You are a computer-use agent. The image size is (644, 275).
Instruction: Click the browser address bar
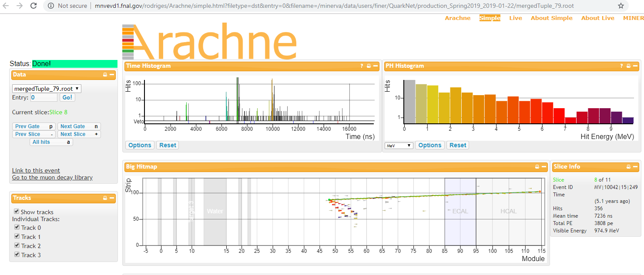click(335, 6)
